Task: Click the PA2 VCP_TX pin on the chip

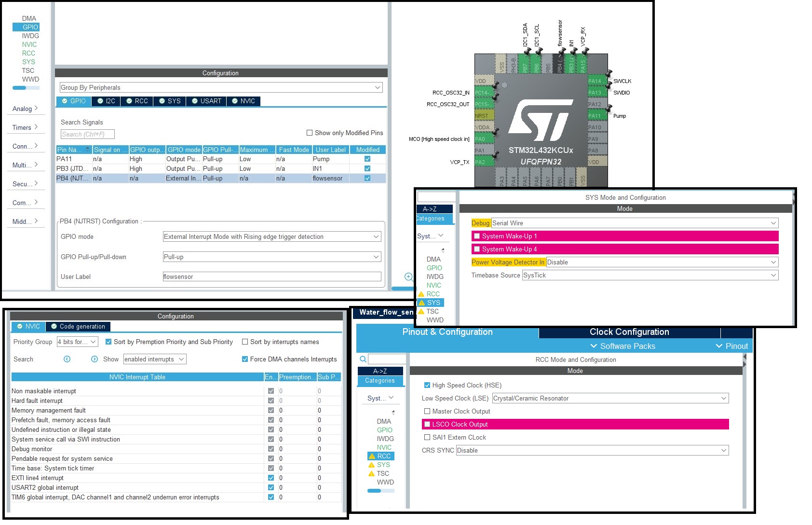Action: (485, 162)
